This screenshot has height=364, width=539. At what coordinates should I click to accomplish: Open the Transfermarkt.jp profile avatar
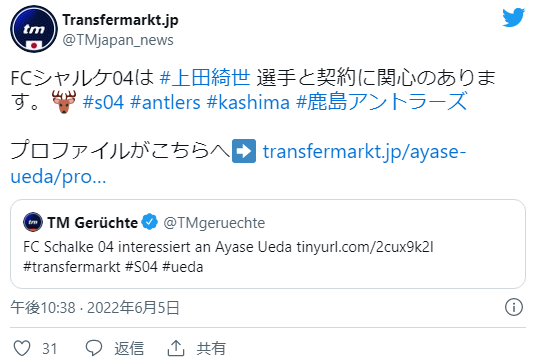(34, 29)
